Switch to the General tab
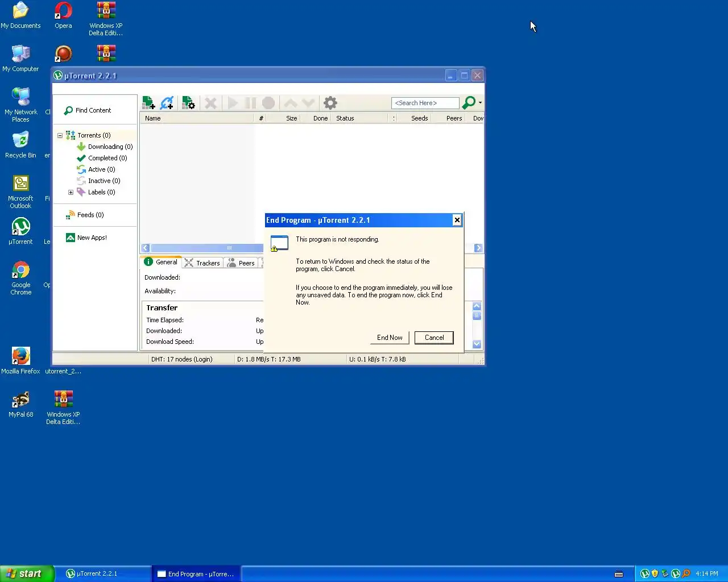The image size is (728, 582). pyautogui.click(x=161, y=262)
